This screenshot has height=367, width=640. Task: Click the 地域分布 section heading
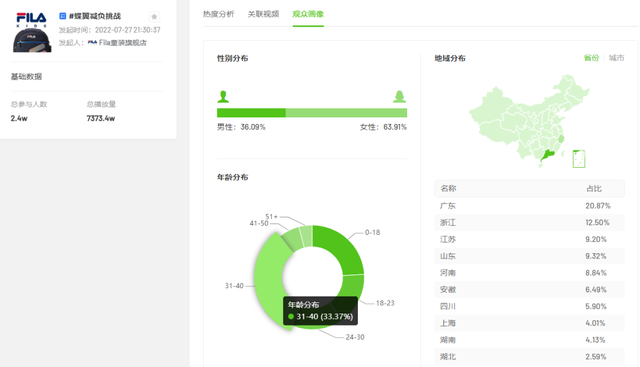click(x=450, y=58)
